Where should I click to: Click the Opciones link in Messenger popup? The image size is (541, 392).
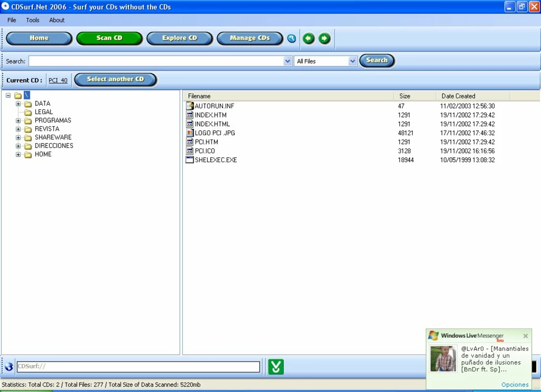click(x=515, y=385)
